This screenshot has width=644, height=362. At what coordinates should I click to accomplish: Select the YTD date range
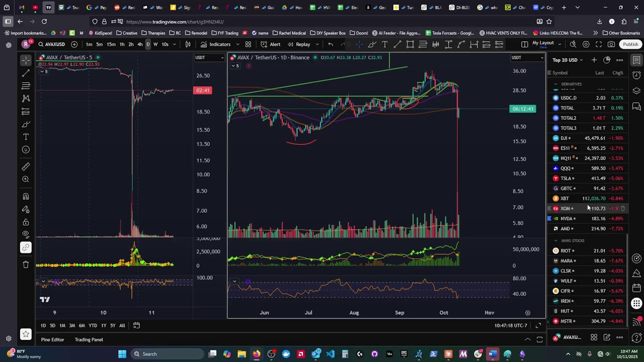pos(93,325)
